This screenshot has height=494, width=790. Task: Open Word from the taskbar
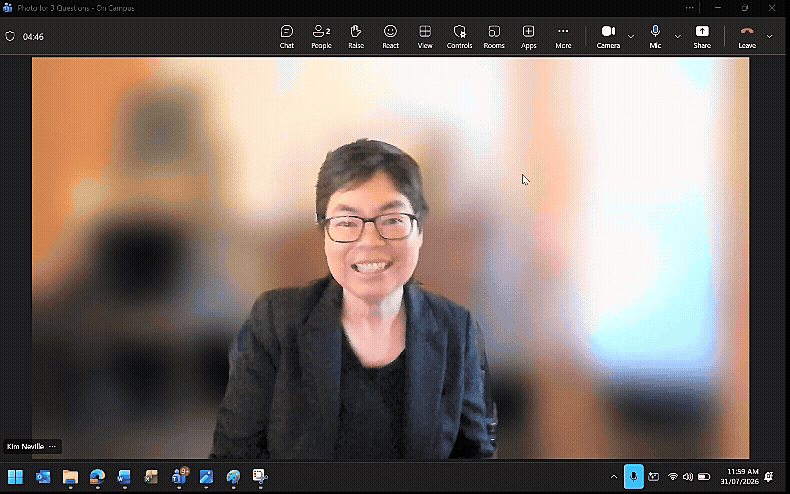[124, 476]
